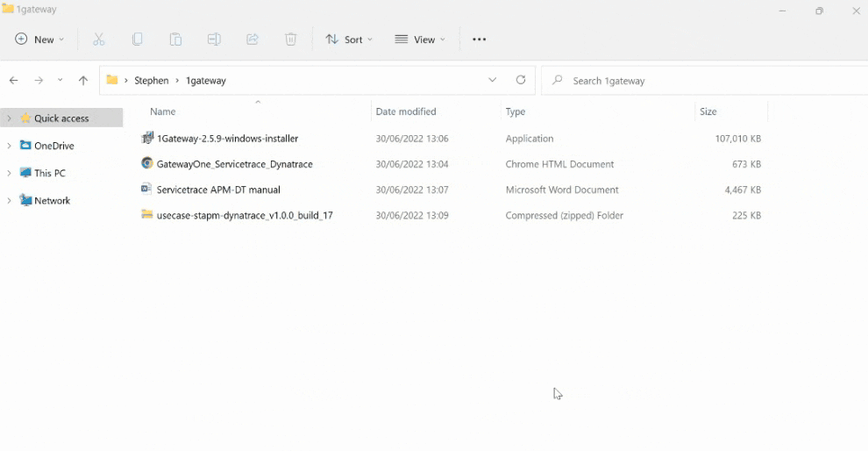The width and height of the screenshot is (868, 451).
Task: Click the Chrome HTML Document type cell
Action: (559, 164)
